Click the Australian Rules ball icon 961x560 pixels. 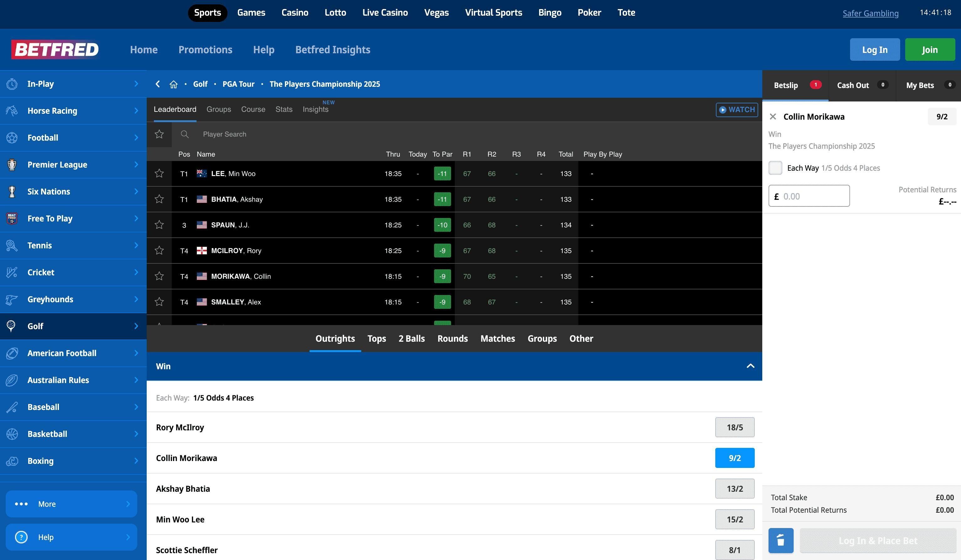tap(12, 380)
